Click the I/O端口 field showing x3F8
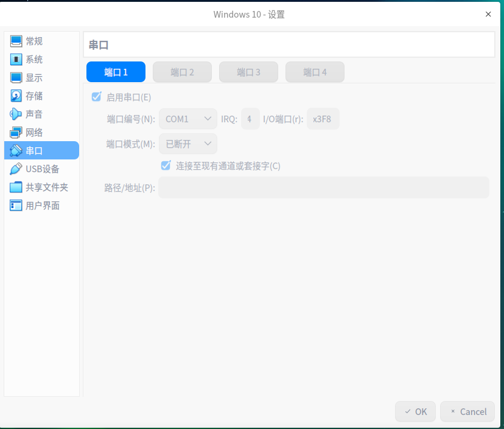The image size is (504, 429). pyautogui.click(x=323, y=119)
